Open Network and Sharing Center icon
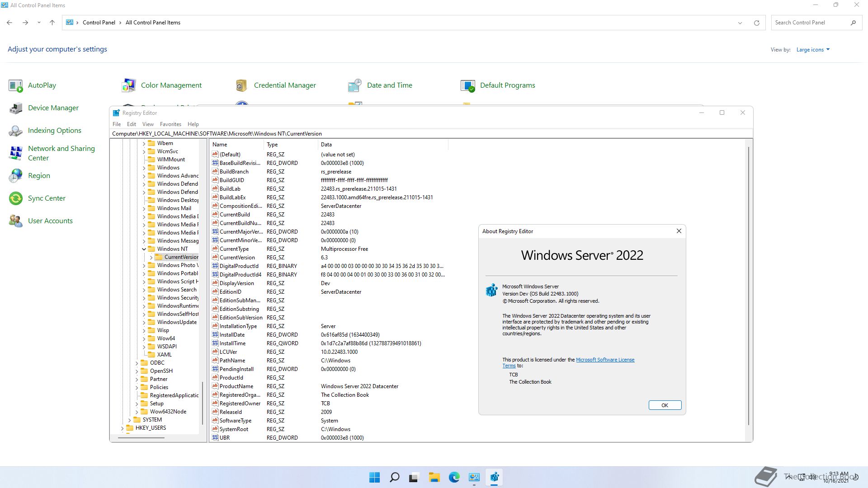The image size is (868, 488). [x=16, y=153]
